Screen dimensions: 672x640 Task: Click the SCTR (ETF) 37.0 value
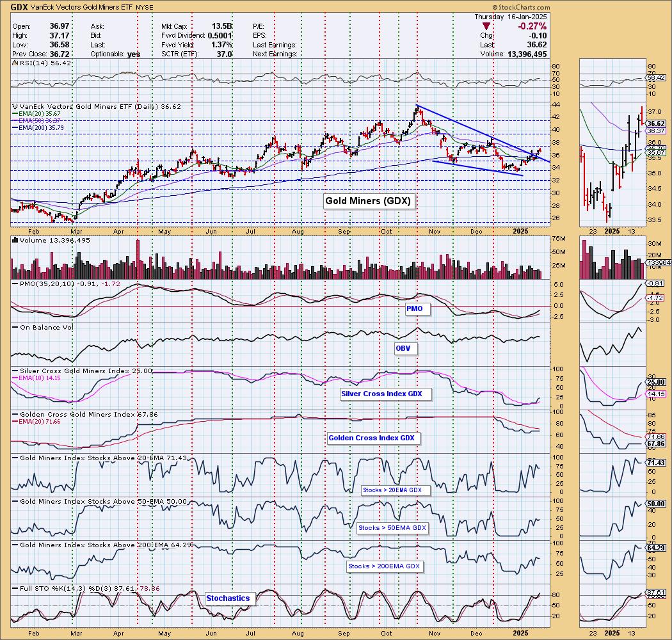(225, 54)
